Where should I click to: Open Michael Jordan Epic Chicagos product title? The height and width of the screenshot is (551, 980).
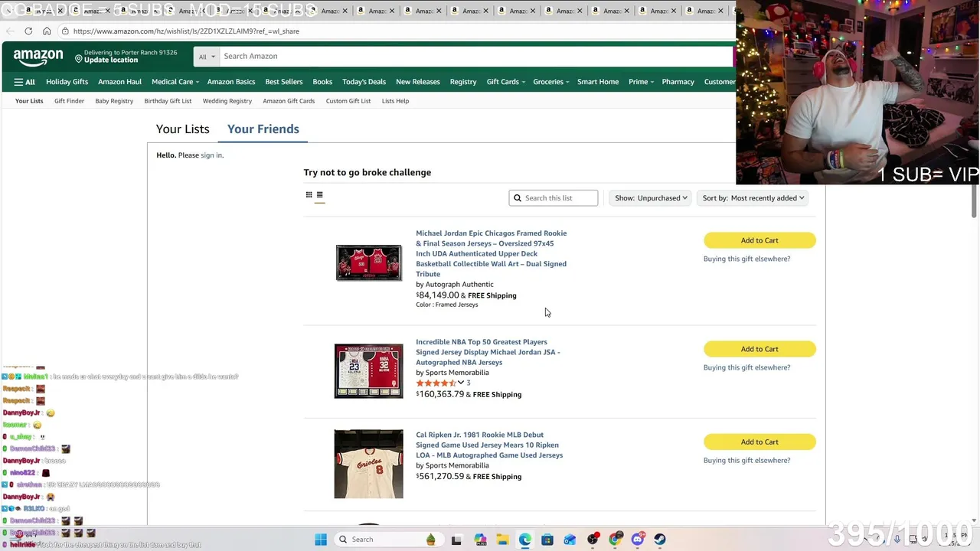(x=492, y=253)
